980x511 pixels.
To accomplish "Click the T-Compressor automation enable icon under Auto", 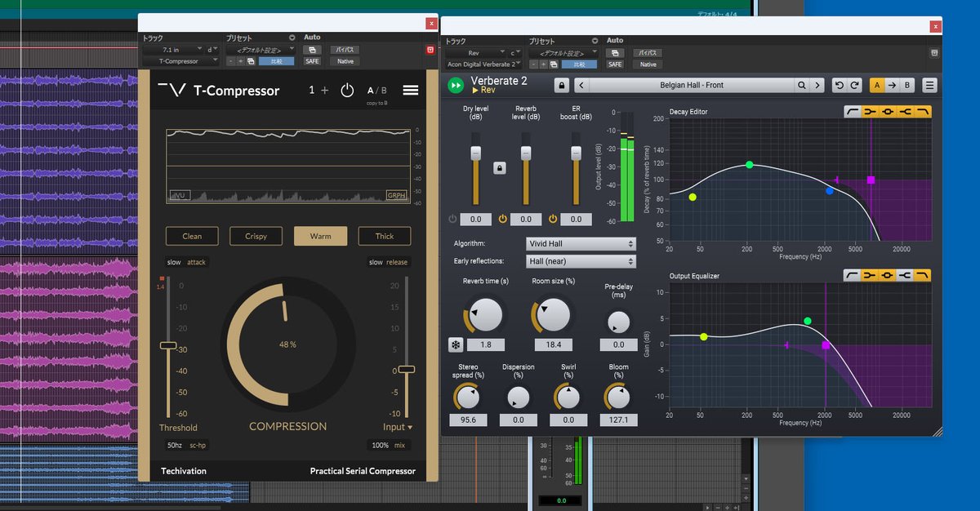I will pyautogui.click(x=312, y=50).
